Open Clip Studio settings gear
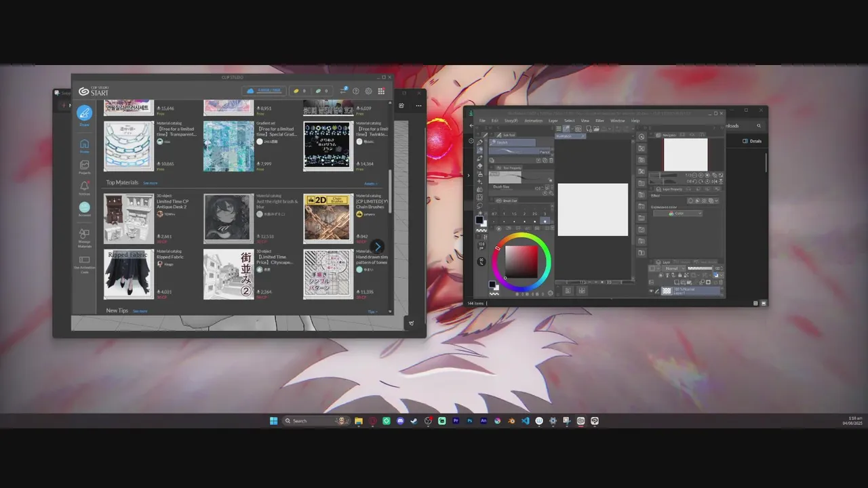 point(368,91)
